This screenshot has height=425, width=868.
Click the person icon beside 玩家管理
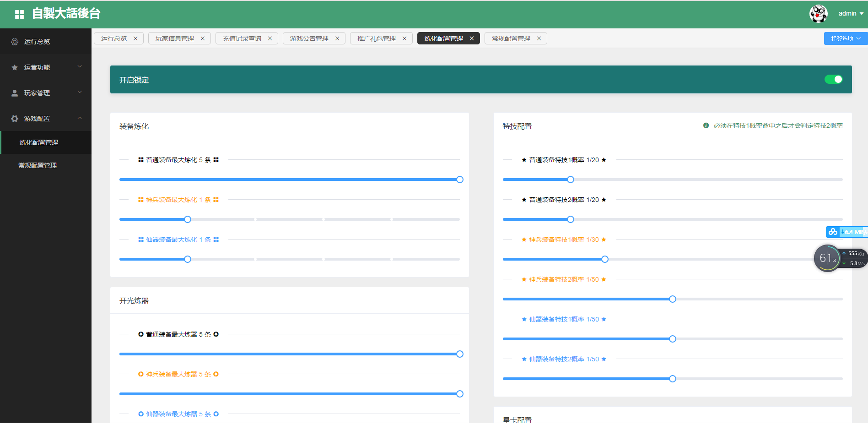click(x=15, y=93)
